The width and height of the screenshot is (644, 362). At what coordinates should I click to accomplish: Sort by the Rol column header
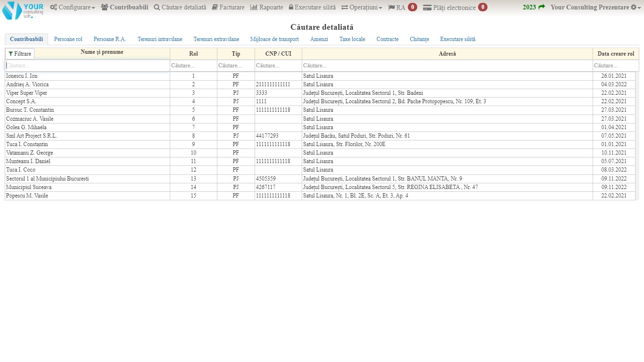click(x=193, y=54)
